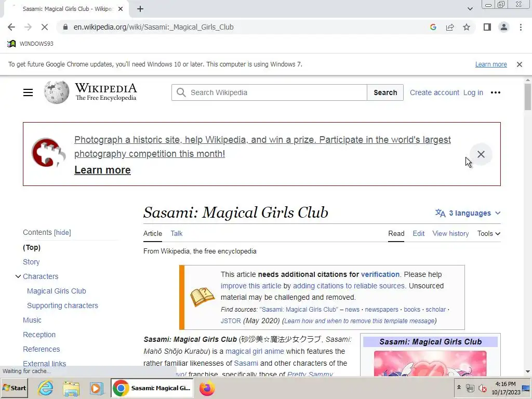Click the page vertical scrollbar thumb
The image size is (532, 399).
[x=528, y=97]
